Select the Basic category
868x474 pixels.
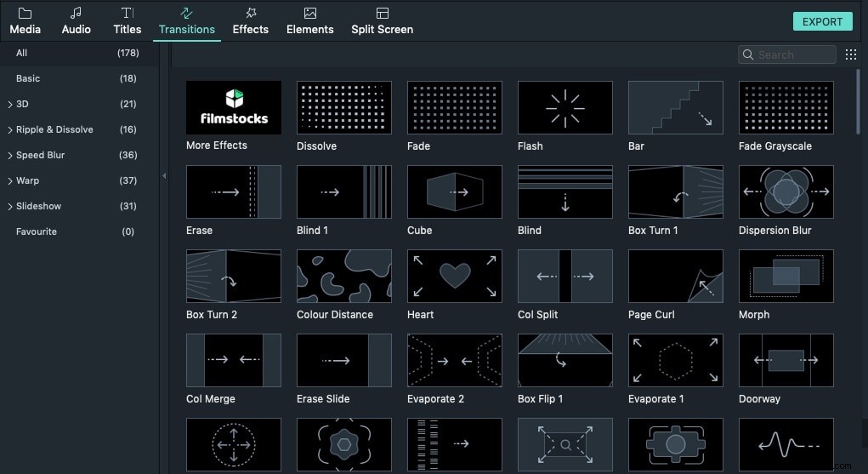coord(77,79)
